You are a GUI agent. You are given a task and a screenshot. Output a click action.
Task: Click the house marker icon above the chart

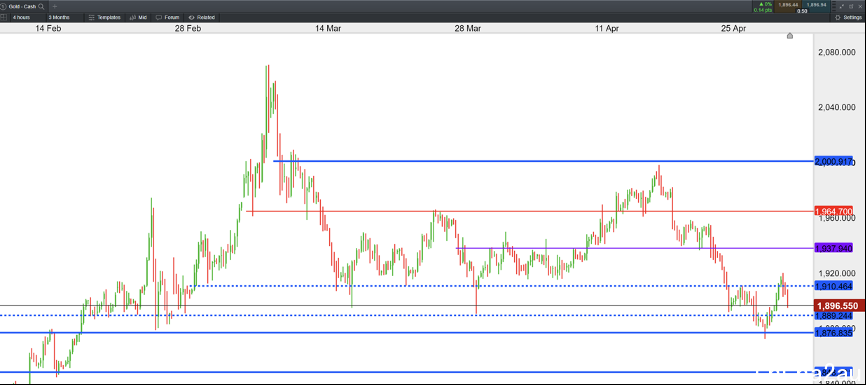coord(790,36)
